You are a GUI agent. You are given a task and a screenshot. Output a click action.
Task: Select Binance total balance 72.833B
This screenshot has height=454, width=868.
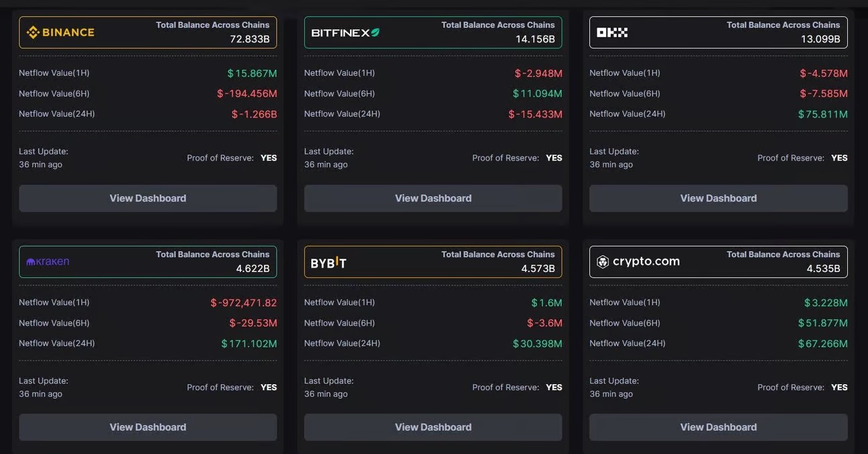point(249,39)
